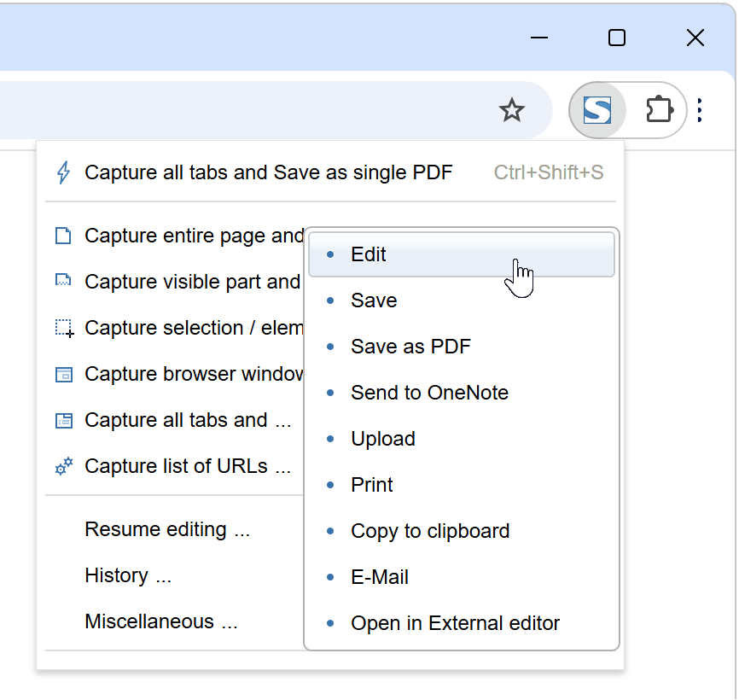Click Resume editing ...

[167, 529]
